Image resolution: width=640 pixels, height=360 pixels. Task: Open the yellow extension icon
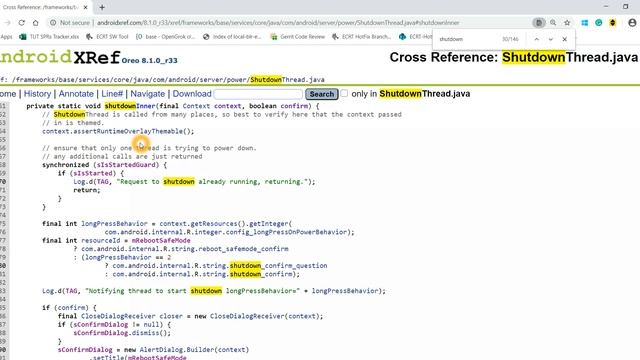[612, 23]
